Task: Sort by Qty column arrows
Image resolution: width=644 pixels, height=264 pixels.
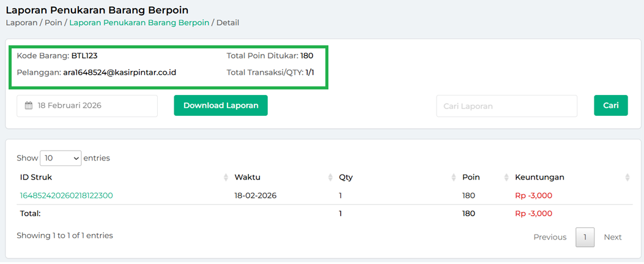Action: coord(454,178)
